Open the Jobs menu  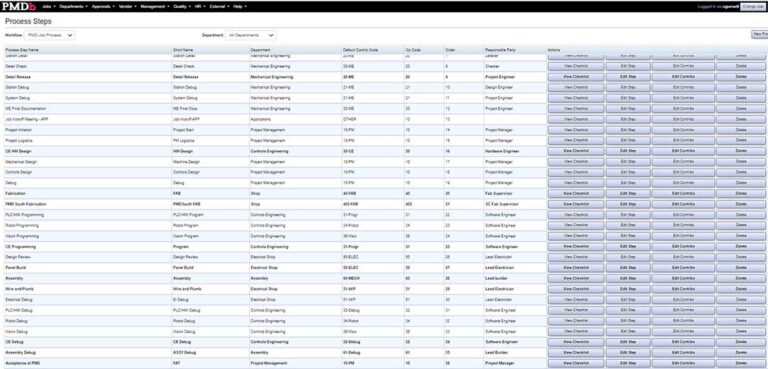(48, 6)
